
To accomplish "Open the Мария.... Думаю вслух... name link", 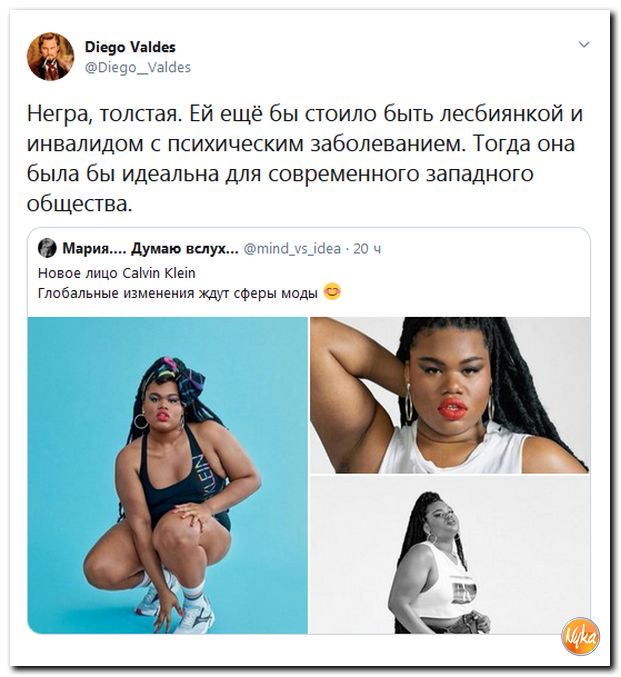I will 150,248.
